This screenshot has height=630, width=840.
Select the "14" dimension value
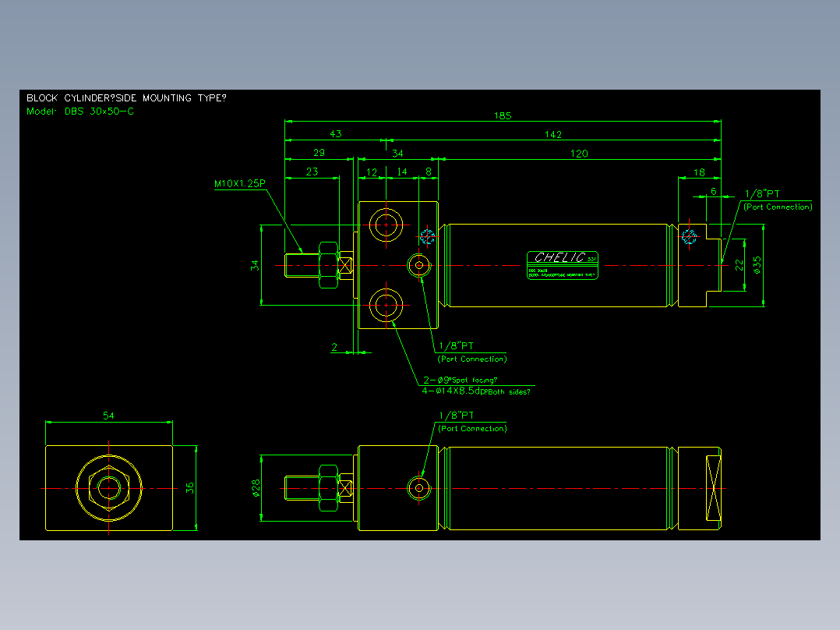[x=402, y=172]
